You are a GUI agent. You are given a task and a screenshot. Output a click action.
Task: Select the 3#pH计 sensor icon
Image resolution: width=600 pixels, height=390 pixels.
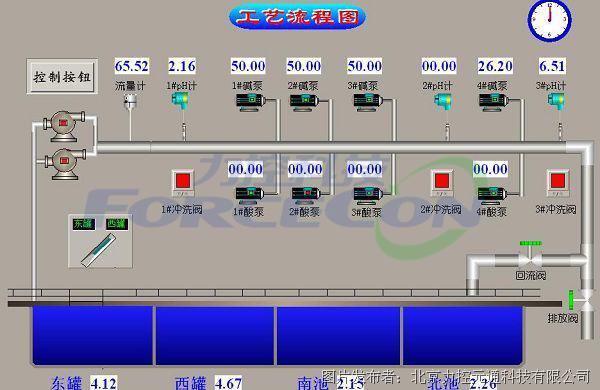556,101
